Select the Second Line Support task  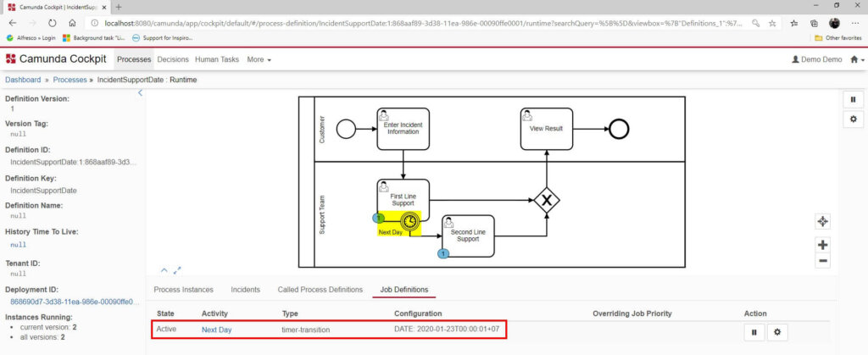468,236
